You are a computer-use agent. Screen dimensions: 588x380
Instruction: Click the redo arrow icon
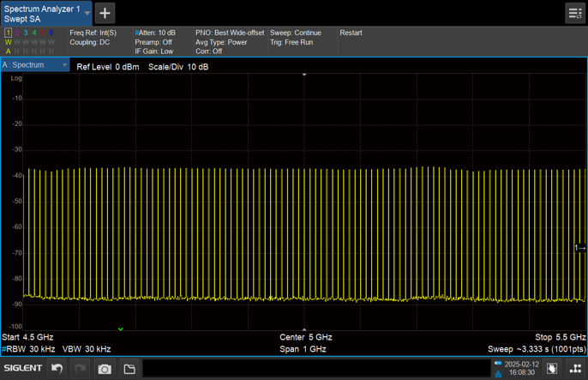[x=81, y=369]
